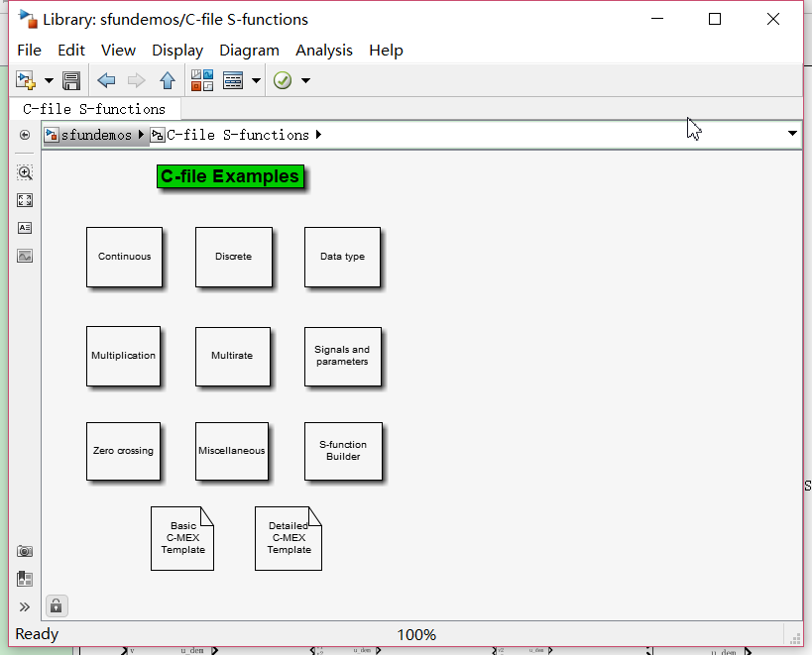Select the Data type block
Screen dimensions: 812x655
(x=342, y=257)
